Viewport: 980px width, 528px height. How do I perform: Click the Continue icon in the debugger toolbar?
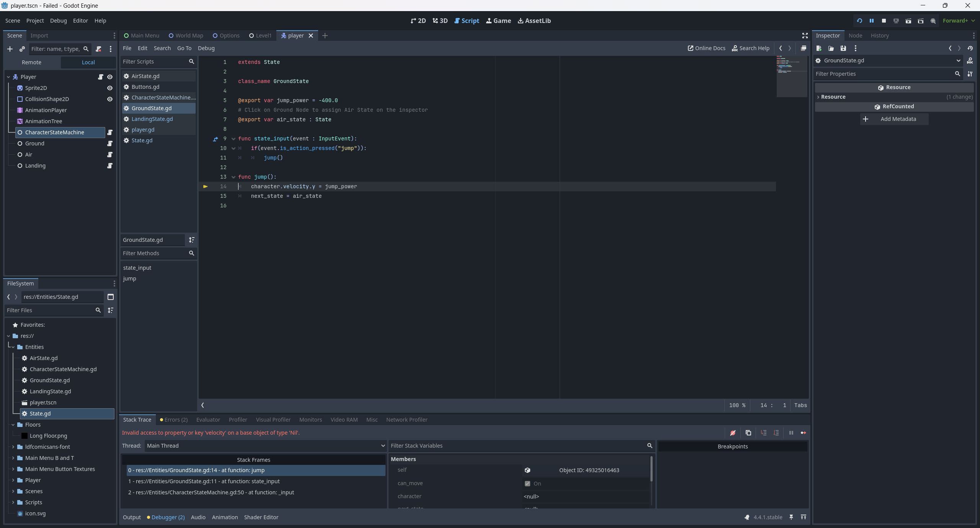[803, 433]
